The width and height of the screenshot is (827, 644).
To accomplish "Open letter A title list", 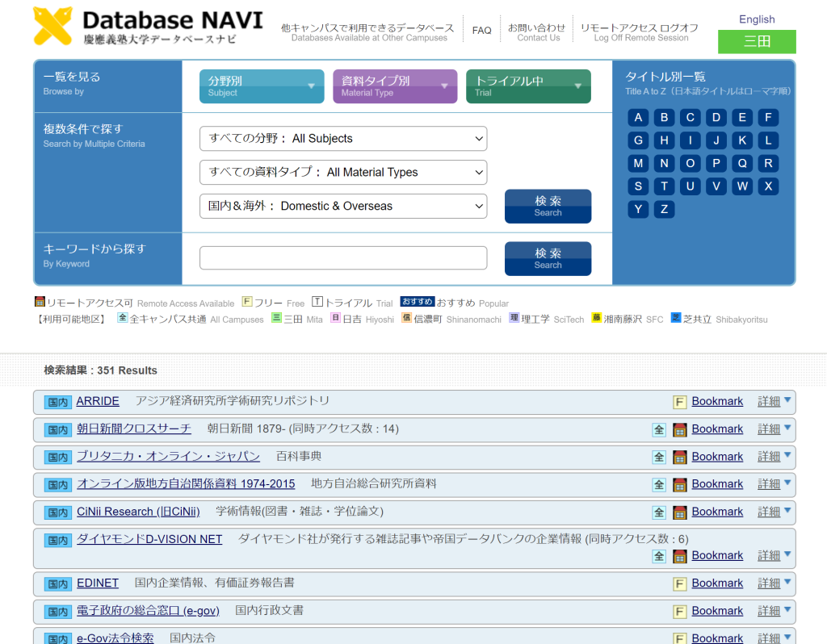I will click(638, 118).
